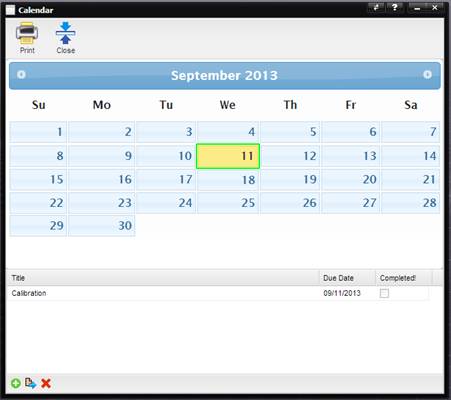The image size is (451, 400).
Task: Click the Close icon with the blue arrows
Action: [65, 37]
